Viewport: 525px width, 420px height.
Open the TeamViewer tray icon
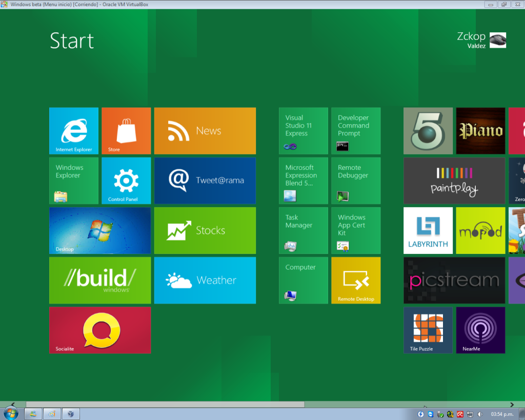pyautogui.click(x=431, y=414)
